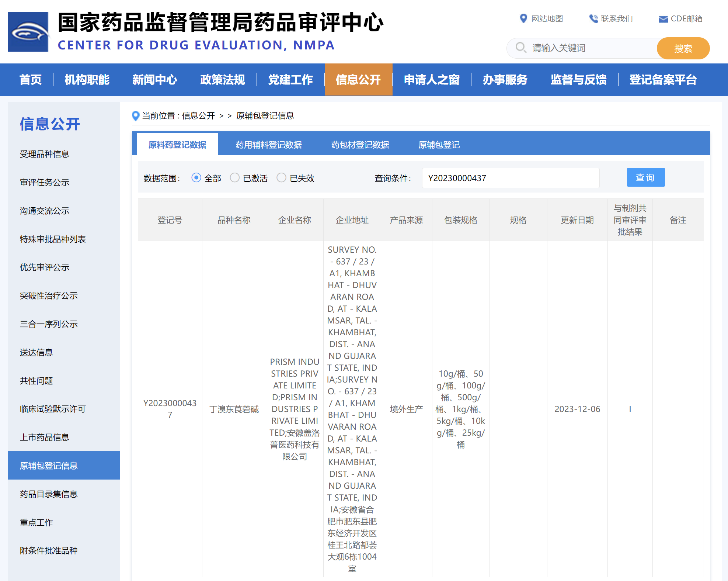Click the 查询条件 input field
728x581 pixels.
510,178
